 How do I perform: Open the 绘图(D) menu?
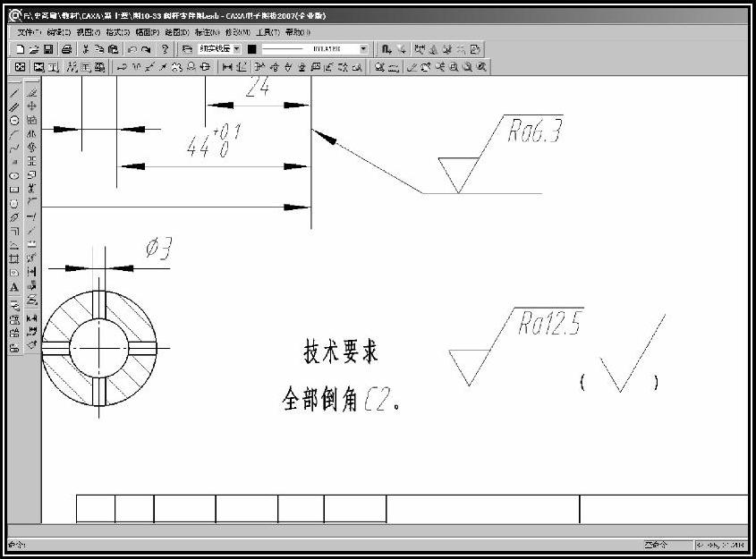177,32
